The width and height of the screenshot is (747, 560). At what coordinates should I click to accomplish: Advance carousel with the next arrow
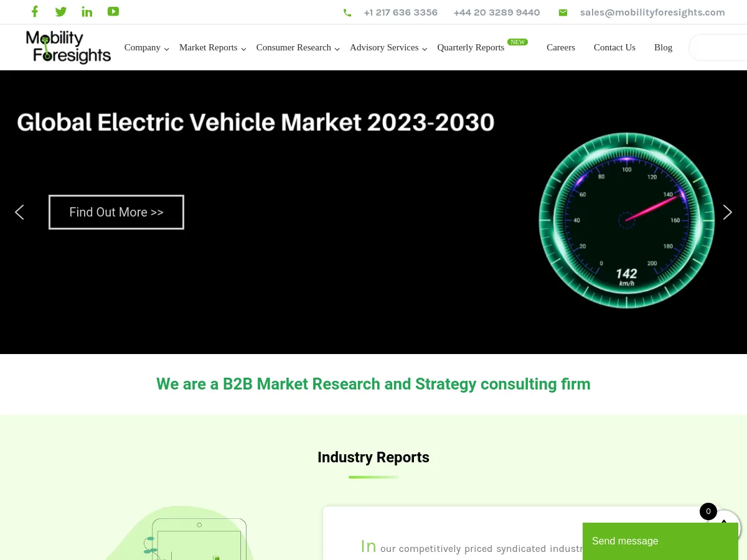click(727, 212)
